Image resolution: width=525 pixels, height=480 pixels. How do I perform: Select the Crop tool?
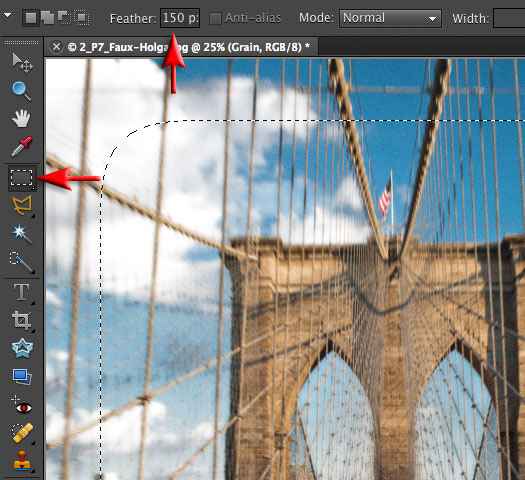click(22, 321)
